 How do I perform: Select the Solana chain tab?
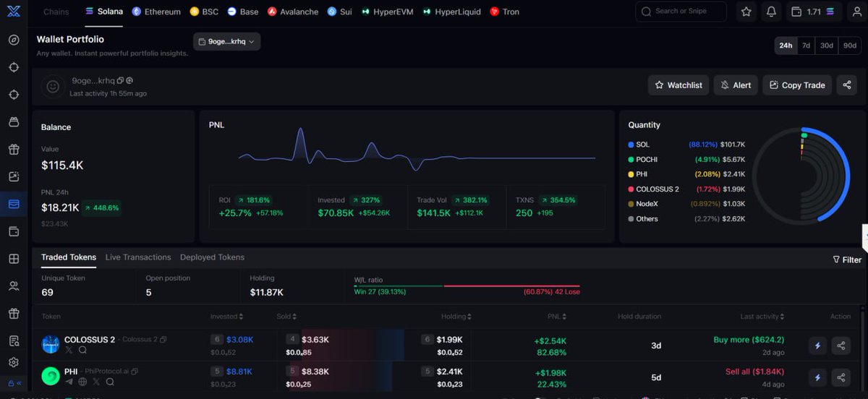(104, 12)
